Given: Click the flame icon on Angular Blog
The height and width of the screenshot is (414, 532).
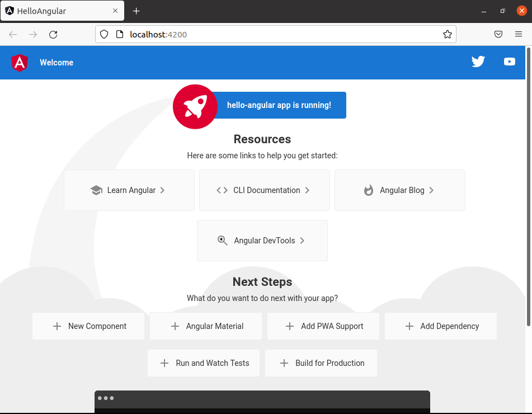Looking at the screenshot, I should click(x=368, y=190).
